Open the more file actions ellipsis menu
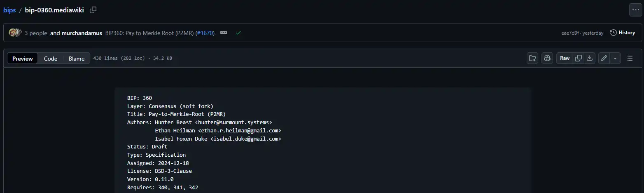644x193 pixels. (635, 10)
